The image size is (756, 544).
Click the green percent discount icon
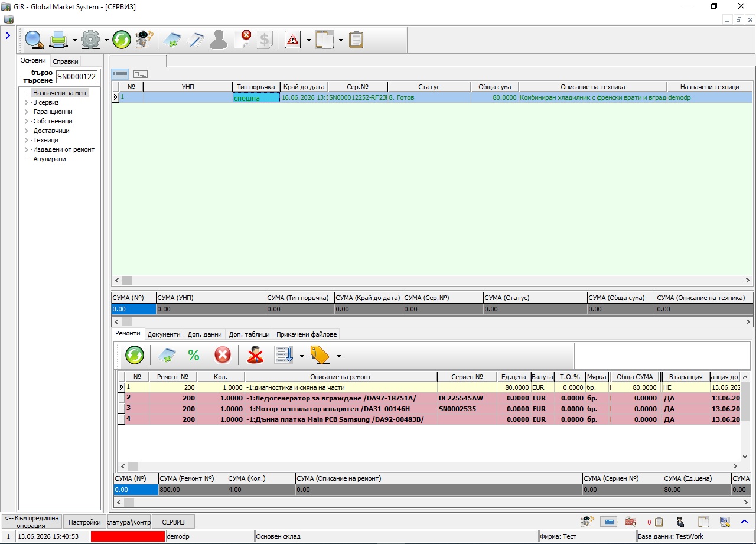tap(193, 355)
